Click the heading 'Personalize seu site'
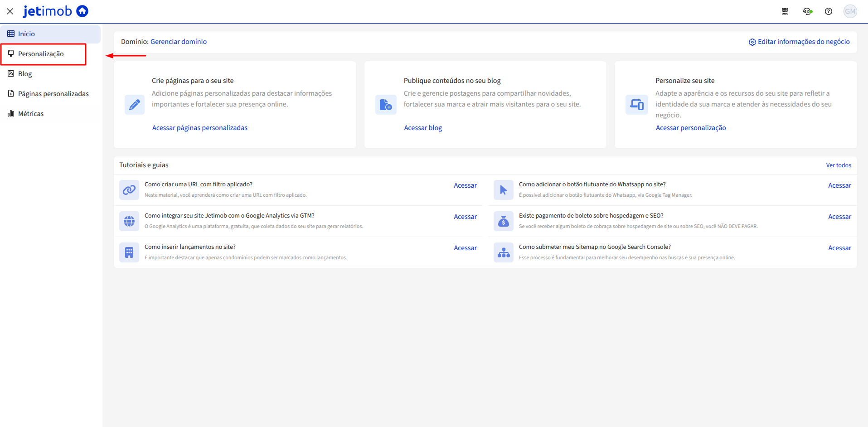 pos(685,81)
